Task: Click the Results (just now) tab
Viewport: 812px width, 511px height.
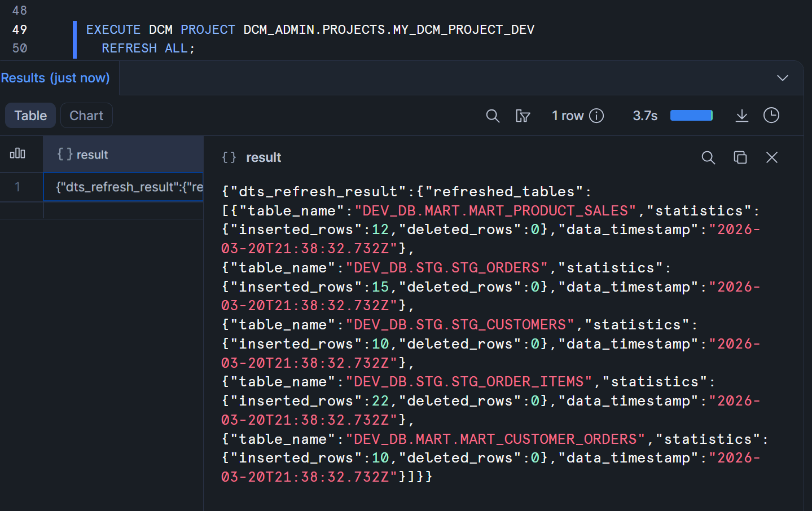Action: pyautogui.click(x=55, y=78)
